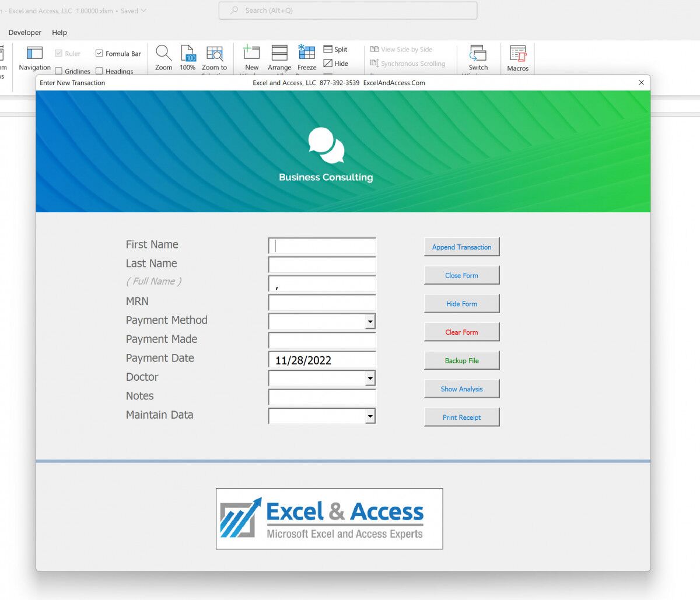This screenshot has width=700, height=600.
Task: Enable the Headings checkbox
Action: pos(100,71)
